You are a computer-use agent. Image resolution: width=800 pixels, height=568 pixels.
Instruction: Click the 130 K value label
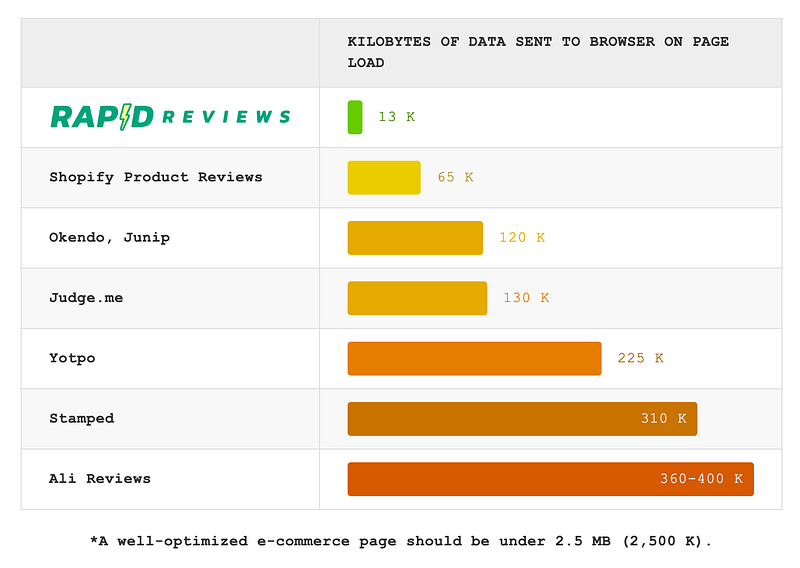coord(526,298)
